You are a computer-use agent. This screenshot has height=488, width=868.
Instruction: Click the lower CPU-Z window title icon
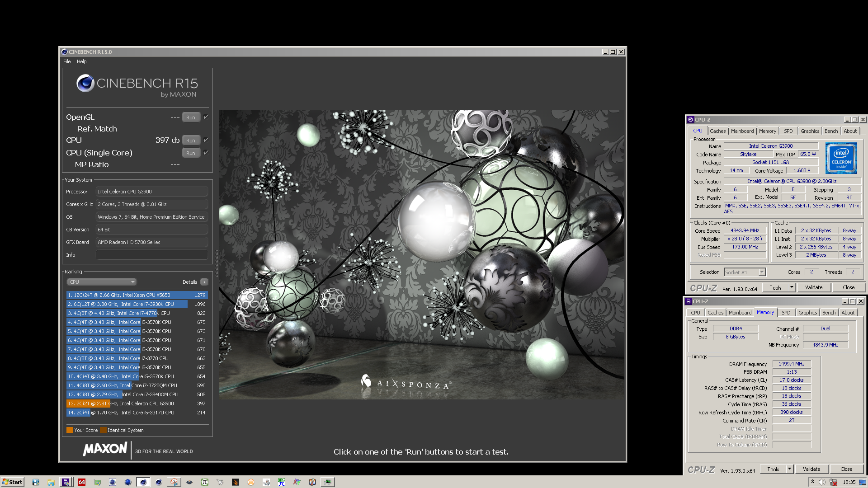689,301
